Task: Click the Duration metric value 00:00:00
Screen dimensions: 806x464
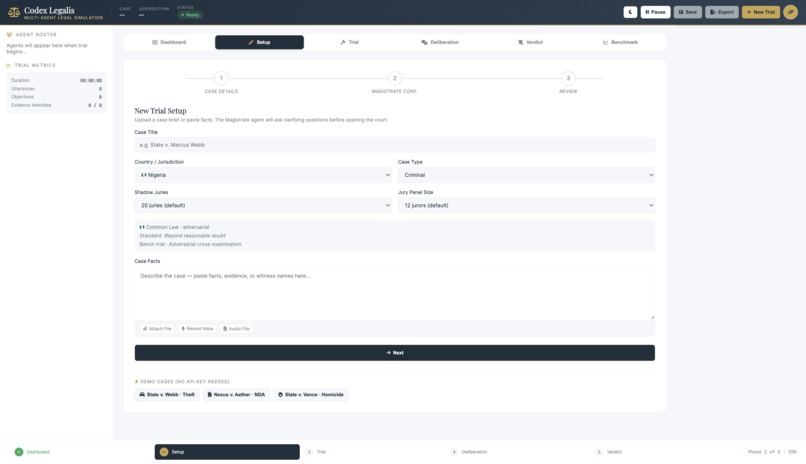Action: (x=91, y=81)
